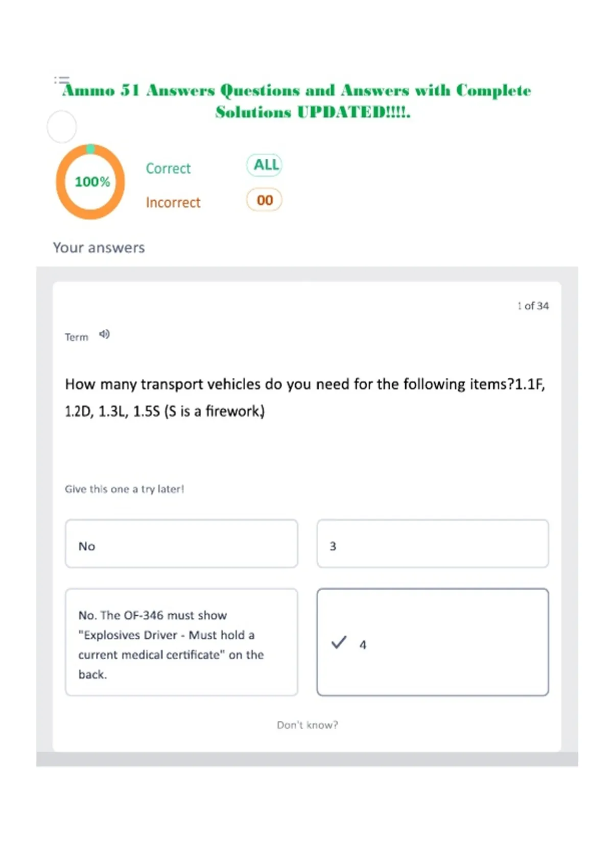Select the answer option '3'
Viewport: 613px width, 868px height.
(x=433, y=544)
